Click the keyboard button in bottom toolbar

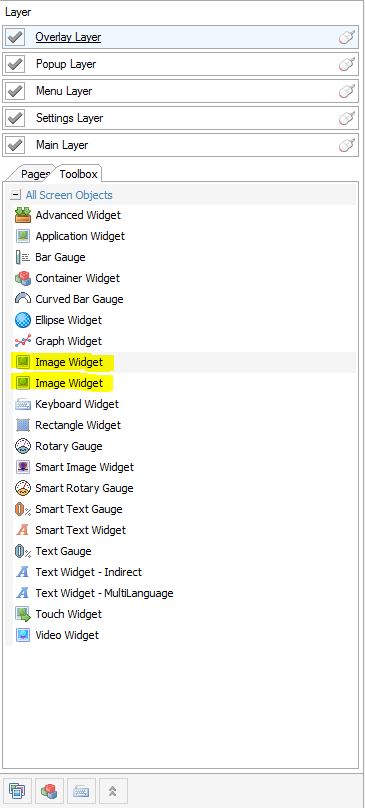click(81, 791)
